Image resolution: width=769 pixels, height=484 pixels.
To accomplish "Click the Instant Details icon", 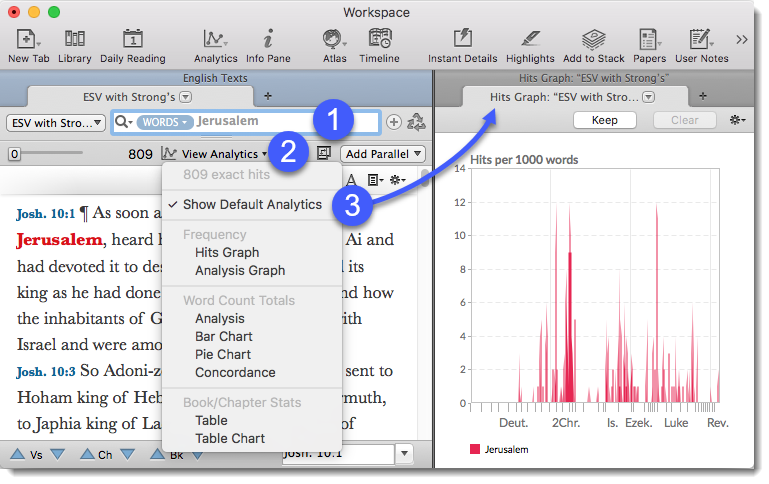I will tap(462, 39).
